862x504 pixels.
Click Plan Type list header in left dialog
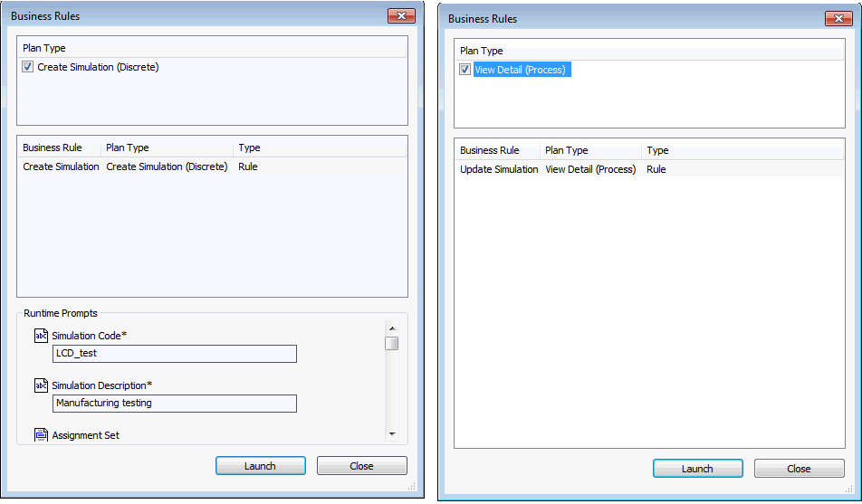pos(212,48)
